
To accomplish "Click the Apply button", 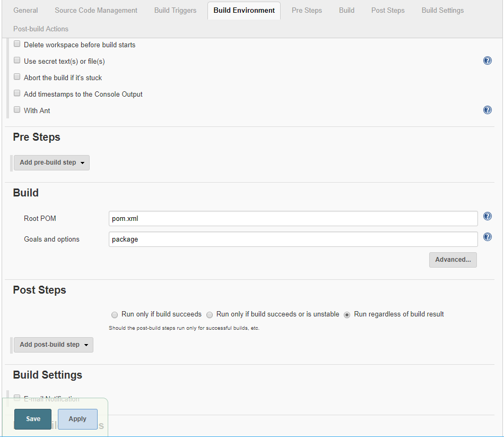I will 77,419.
